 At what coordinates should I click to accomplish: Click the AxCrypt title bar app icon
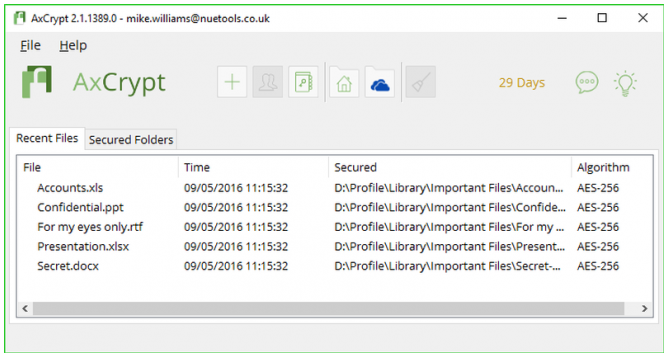coord(19,18)
